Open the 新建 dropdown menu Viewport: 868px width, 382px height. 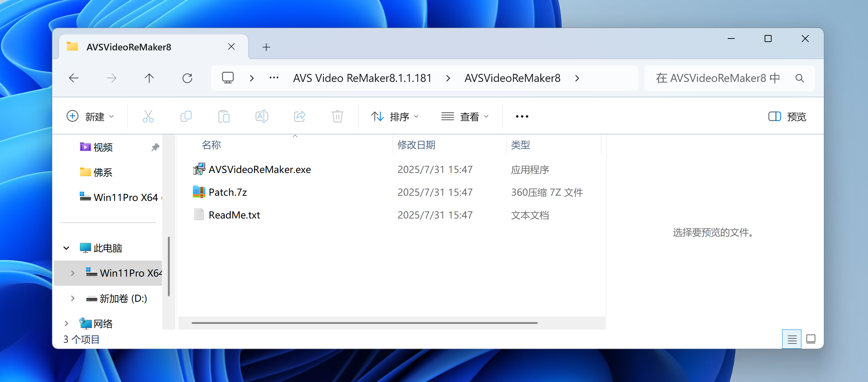(90, 116)
